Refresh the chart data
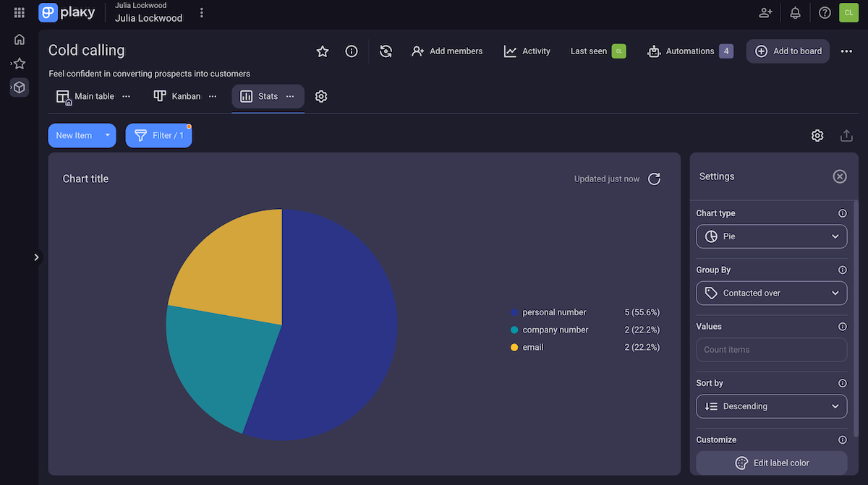 click(x=654, y=179)
